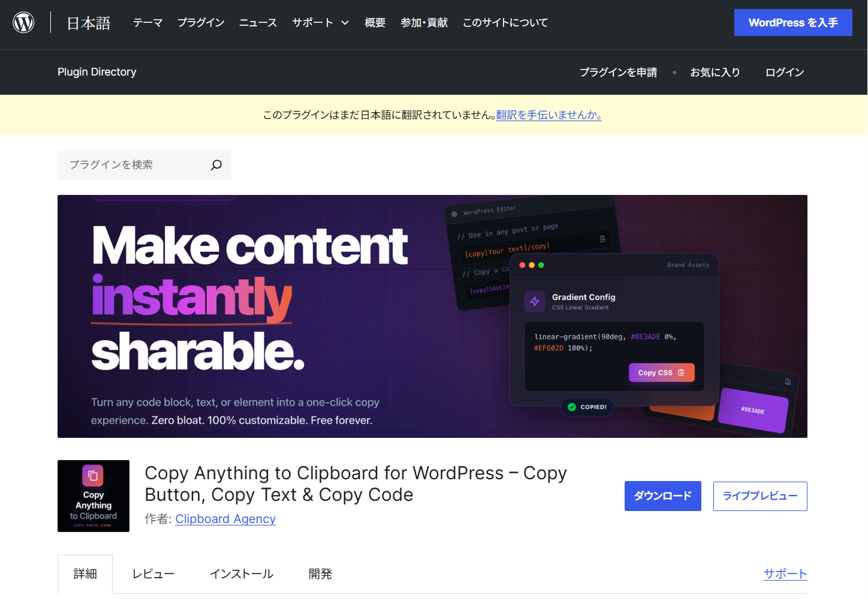The image size is (868, 601).
Task: Click the Copy Anything plugin icon thumbnail
Action: pos(93,496)
